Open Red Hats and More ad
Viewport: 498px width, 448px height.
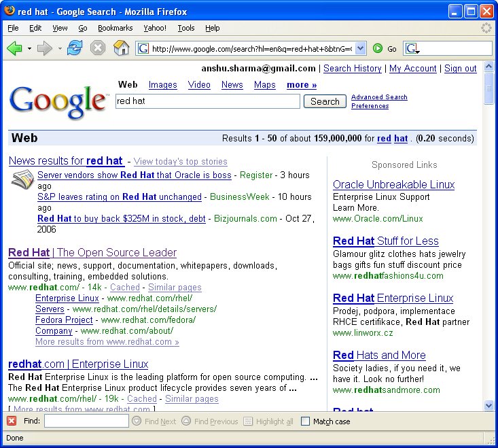(x=379, y=356)
